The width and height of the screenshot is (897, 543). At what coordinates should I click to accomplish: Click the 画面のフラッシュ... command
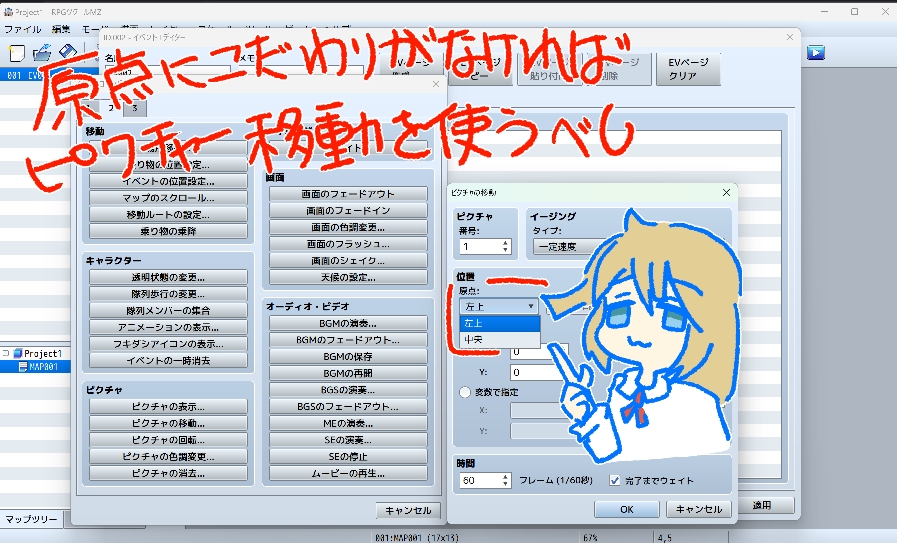coord(348,244)
